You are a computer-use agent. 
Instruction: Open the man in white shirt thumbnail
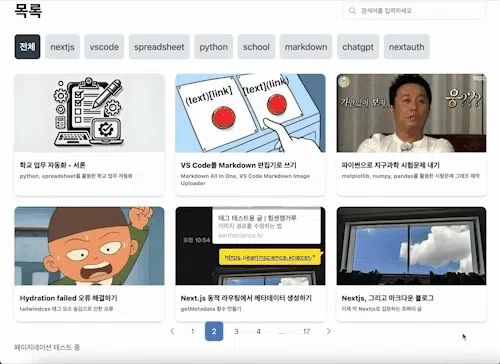(x=411, y=113)
